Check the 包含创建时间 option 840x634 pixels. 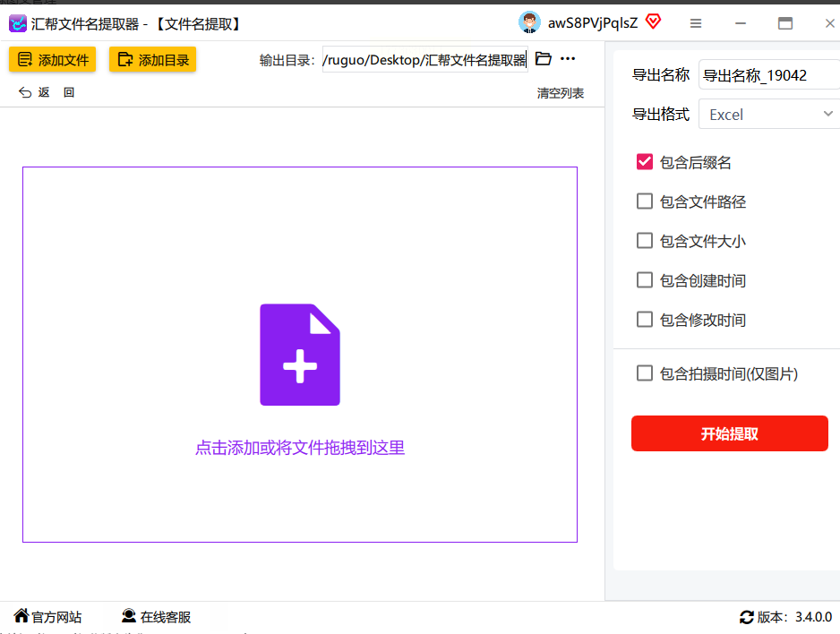(x=644, y=280)
